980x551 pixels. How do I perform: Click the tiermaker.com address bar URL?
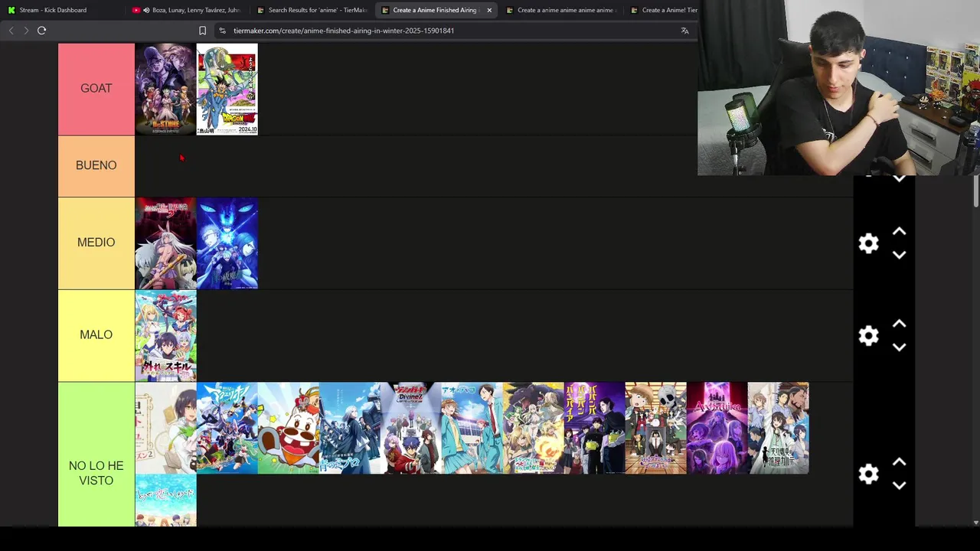[x=344, y=31]
